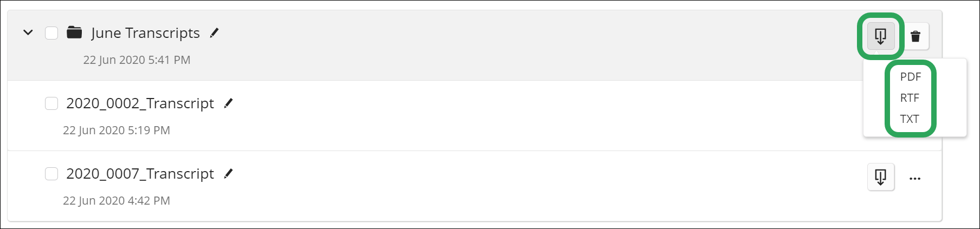Check the June Transcripts folder checkbox
Viewport: 980px width, 229px height.
(x=51, y=33)
